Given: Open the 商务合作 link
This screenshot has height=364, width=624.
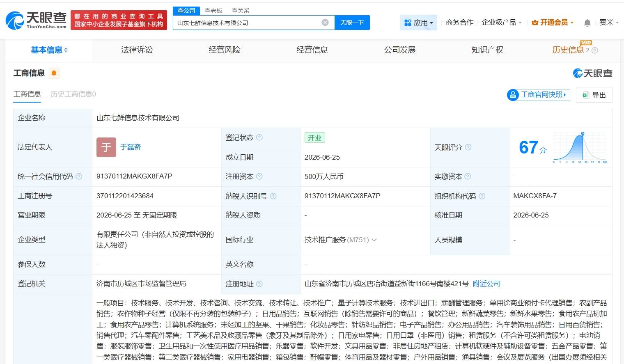Looking at the screenshot, I should (459, 23).
